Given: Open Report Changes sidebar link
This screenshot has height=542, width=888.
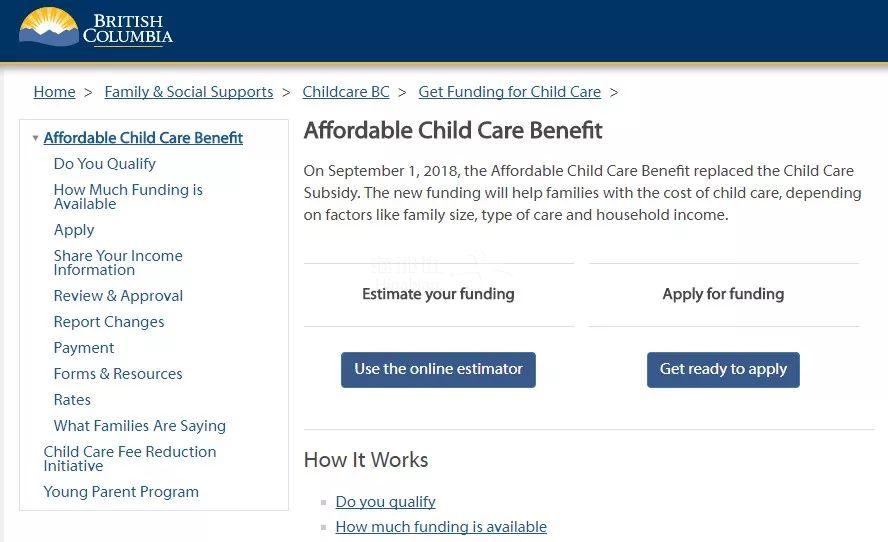Looking at the screenshot, I should 109,322.
